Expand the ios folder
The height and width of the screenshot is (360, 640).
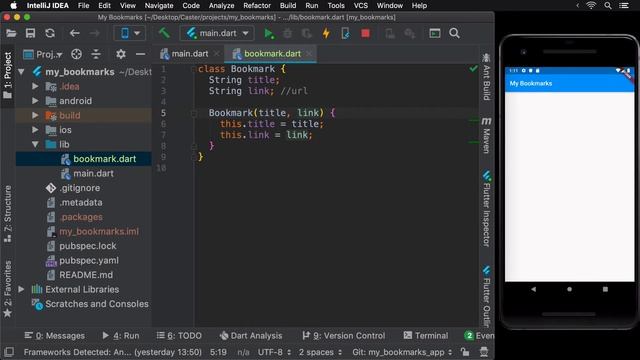pos(36,130)
